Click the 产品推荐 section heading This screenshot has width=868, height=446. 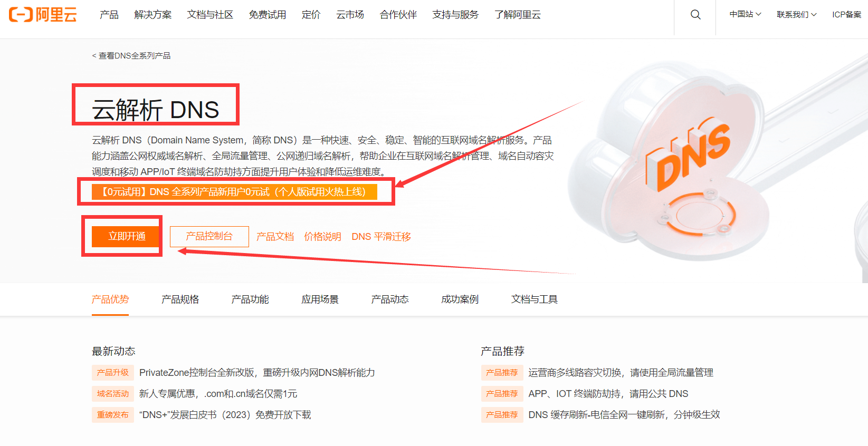click(502, 351)
